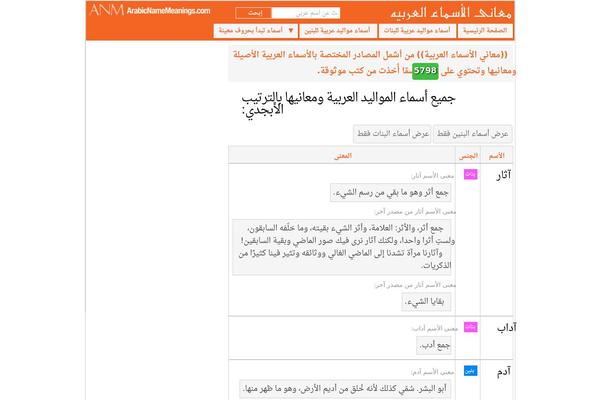Click the meaning box جمع أثر وهو ما بقي
The width and height of the screenshot is (600, 400).
(390, 193)
